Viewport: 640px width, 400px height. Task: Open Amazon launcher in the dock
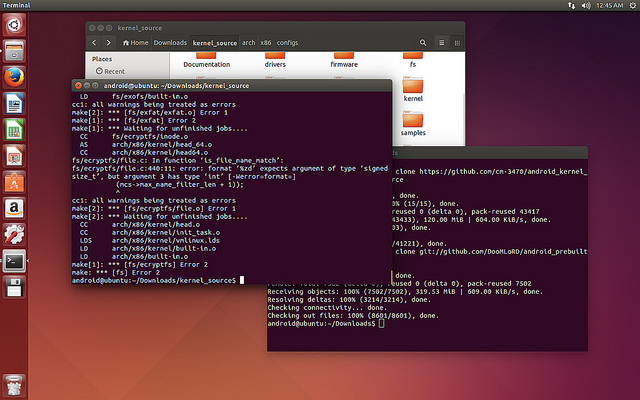point(14,207)
